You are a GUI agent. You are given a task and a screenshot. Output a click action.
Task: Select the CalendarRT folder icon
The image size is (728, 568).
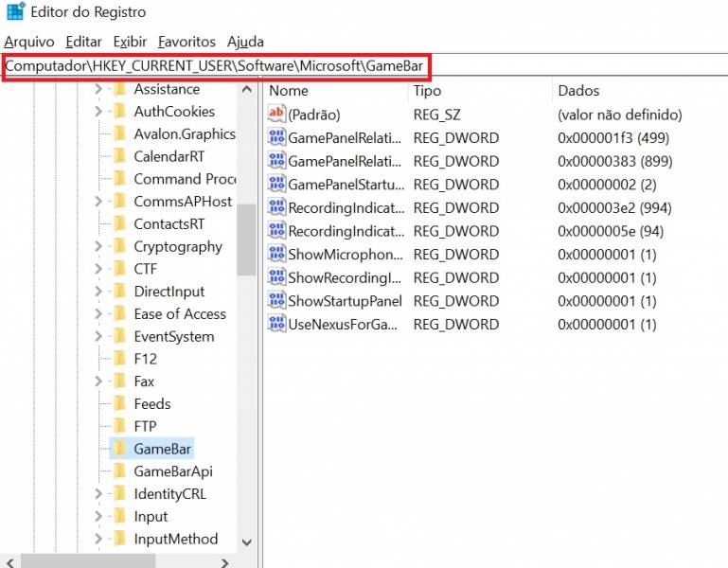120,156
